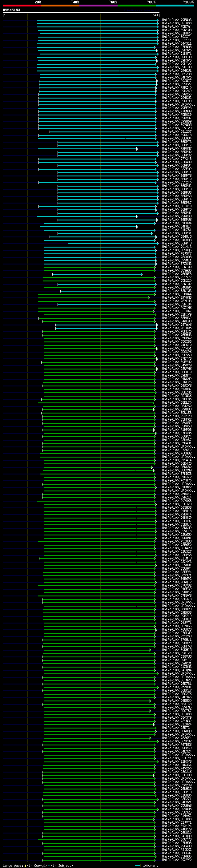
Task: Select label UniRef100_Q94KU2
Action: pyautogui.click(x=177, y=98)
